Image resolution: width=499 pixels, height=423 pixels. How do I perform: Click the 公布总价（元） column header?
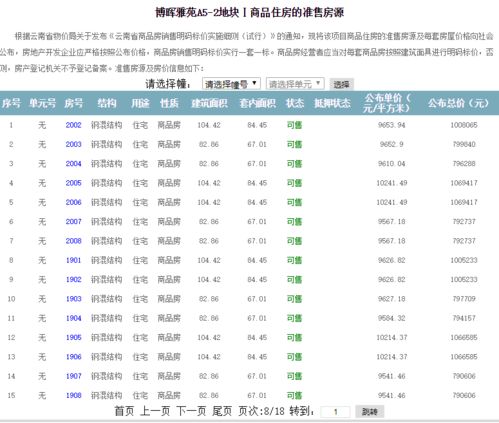coord(458,103)
